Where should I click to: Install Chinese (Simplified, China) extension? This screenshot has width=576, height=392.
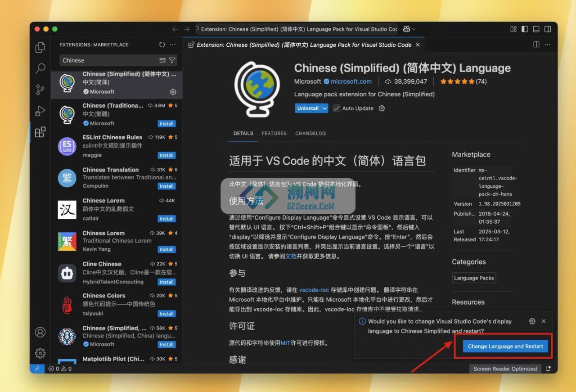tap(166, 345)
